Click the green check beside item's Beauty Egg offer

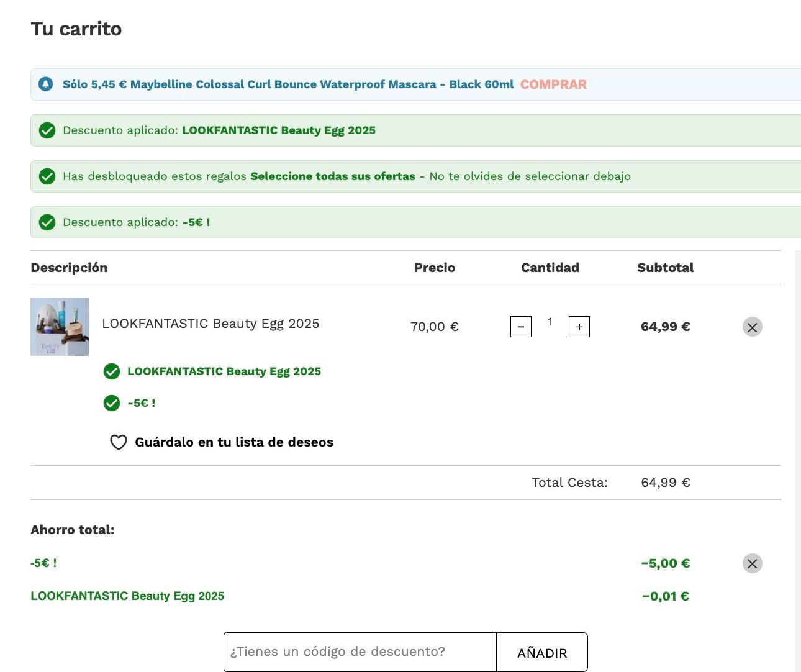click(x=112, y=371)
